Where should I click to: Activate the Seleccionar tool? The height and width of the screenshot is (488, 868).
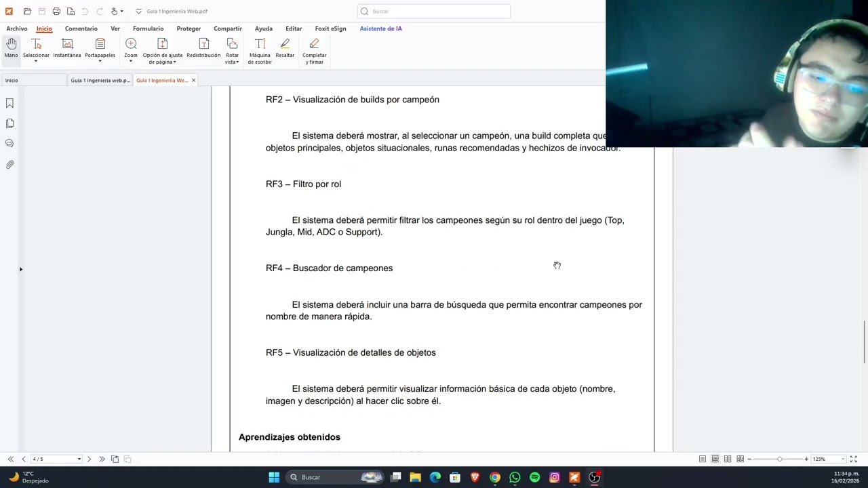(36, 49)
